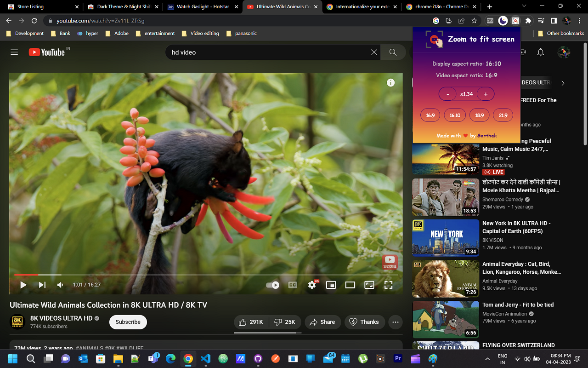Select the 21:9 aspect ratio
The height and width of the screenshot is (368, 588).
(503, 115)
